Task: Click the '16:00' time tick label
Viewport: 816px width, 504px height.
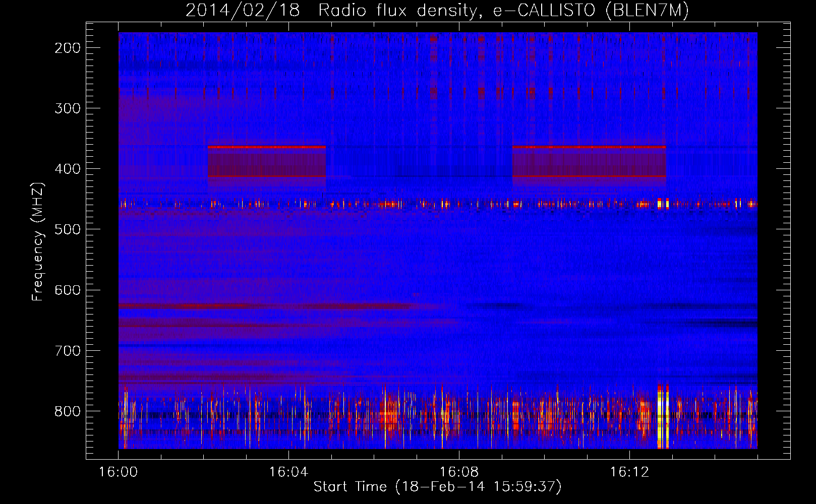Action: pos(119,472)
